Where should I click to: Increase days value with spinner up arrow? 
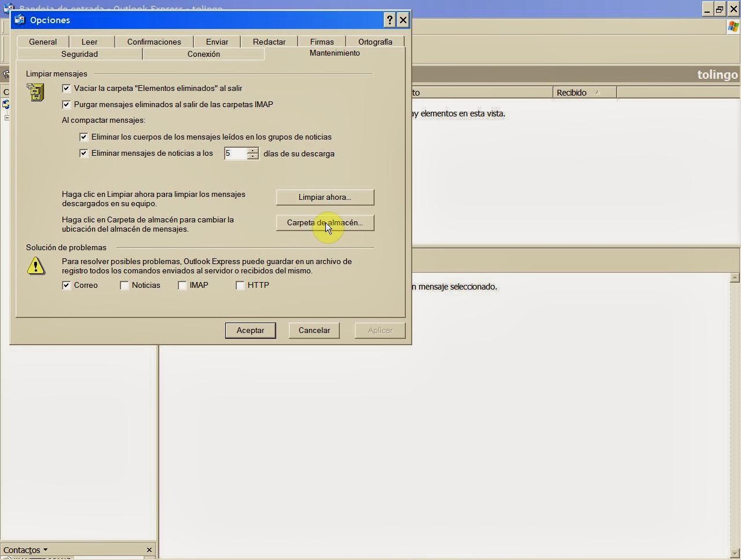(x=252, y=151)
